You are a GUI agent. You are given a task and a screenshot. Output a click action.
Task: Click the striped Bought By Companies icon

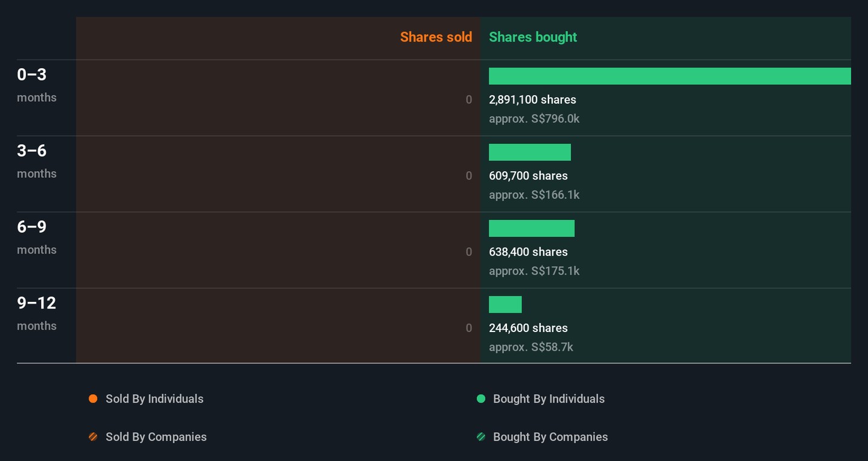481,437
